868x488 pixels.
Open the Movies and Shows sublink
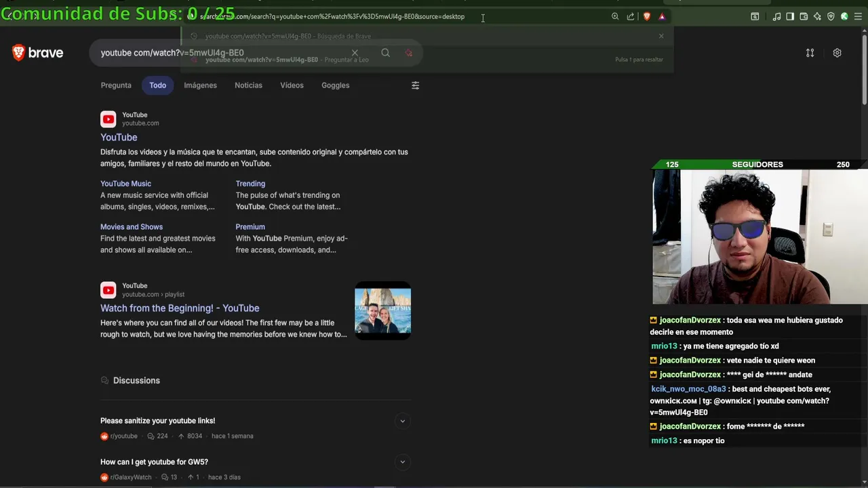pyautogui.click(x=132, y=227)
